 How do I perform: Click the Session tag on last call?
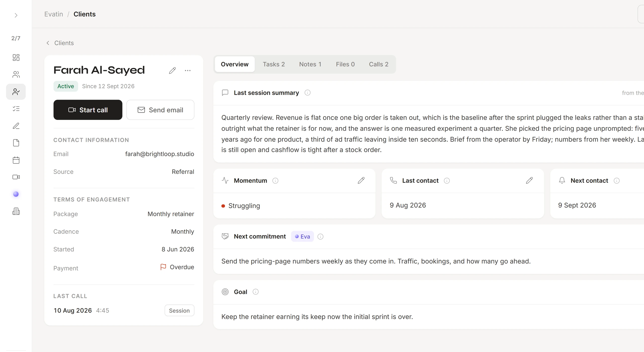179,311
